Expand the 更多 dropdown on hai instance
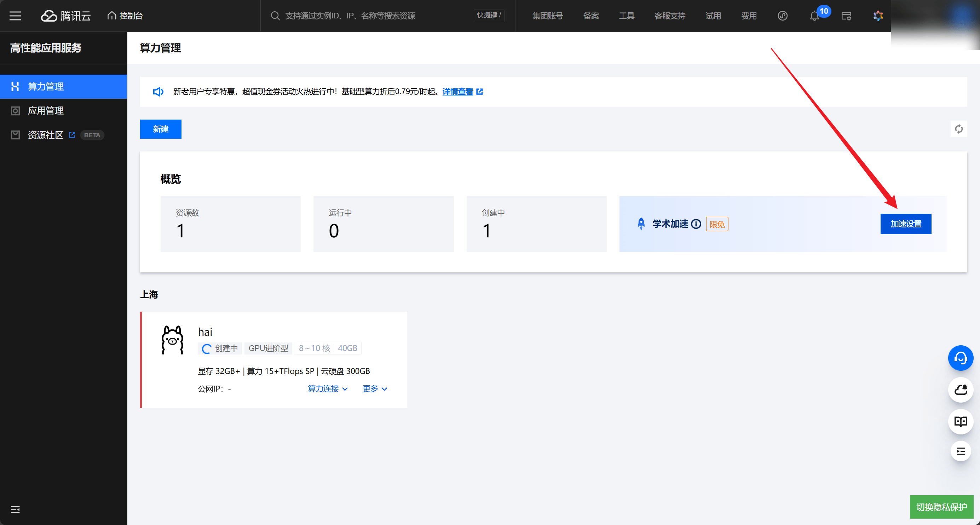Image resolution: width=980 pixels, height=525 pixels. coord(374,388)
